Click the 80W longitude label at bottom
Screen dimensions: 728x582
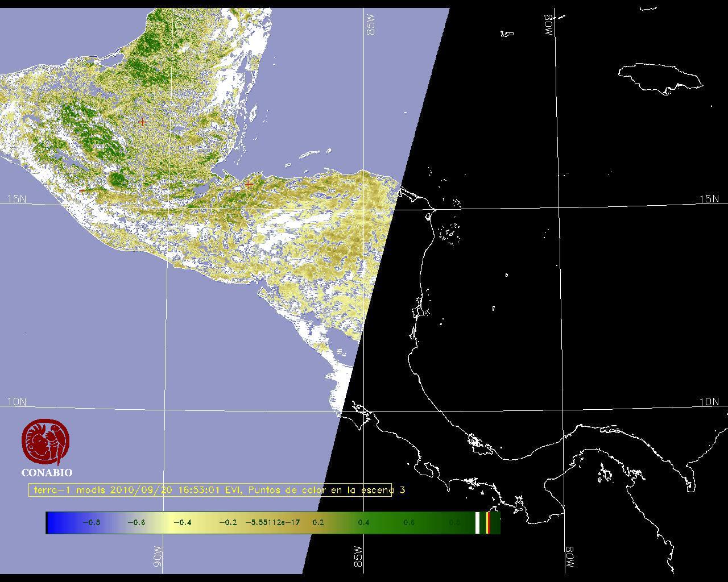tap(569, 558)
